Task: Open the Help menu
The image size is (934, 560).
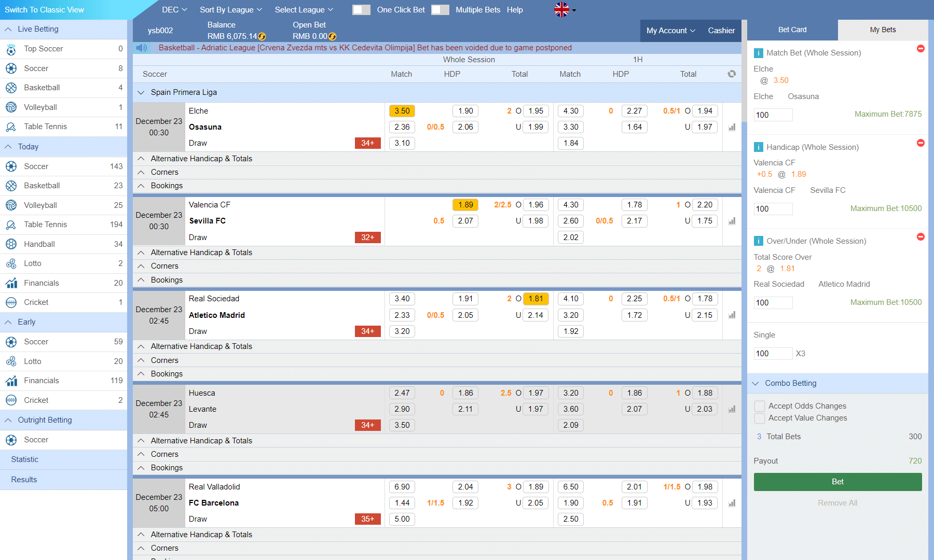Action: pos(515,10)
